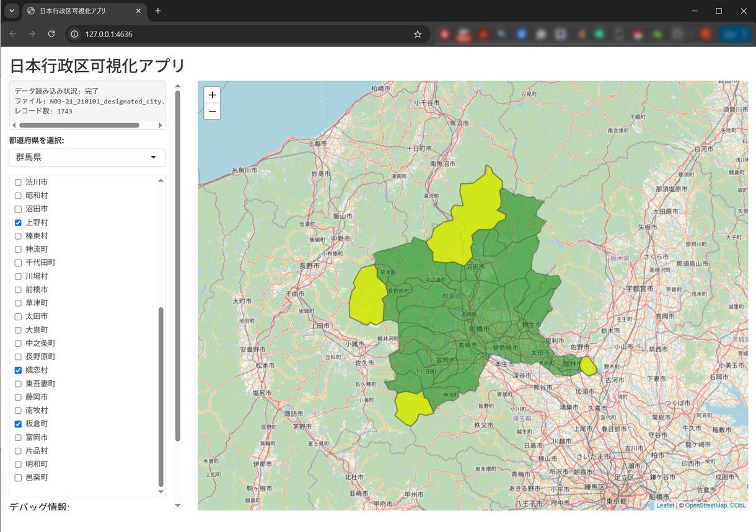Check the 片品村 checkbox
Screen dimensions: 756x532
(18, 451)
